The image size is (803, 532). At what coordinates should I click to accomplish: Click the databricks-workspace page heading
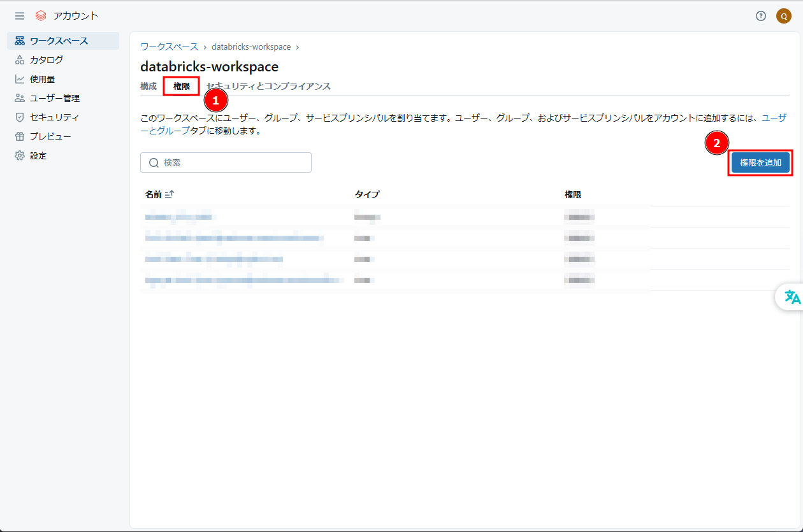pos(209,66)
